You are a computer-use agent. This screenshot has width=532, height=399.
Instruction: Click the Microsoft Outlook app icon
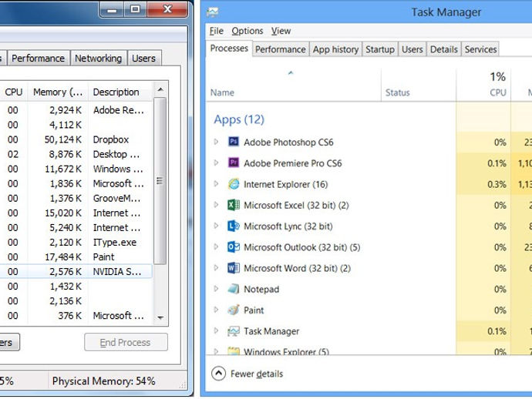tap(234, 246)
